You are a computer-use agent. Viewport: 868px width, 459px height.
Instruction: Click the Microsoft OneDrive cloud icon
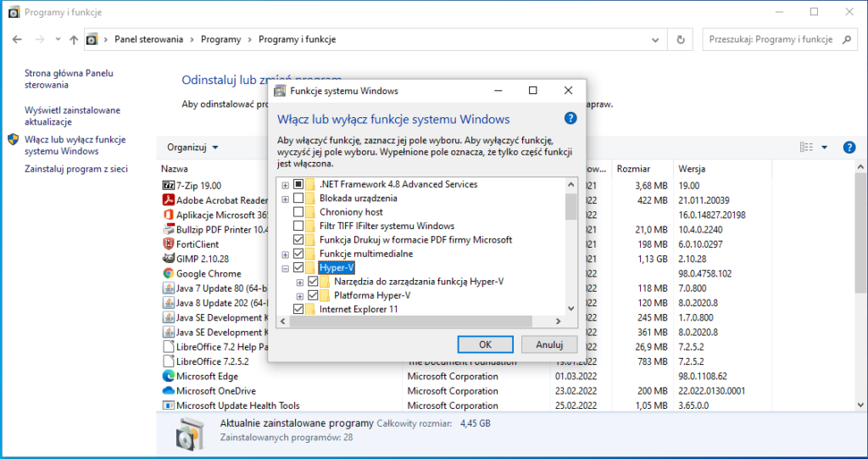(x=168, y=391)
